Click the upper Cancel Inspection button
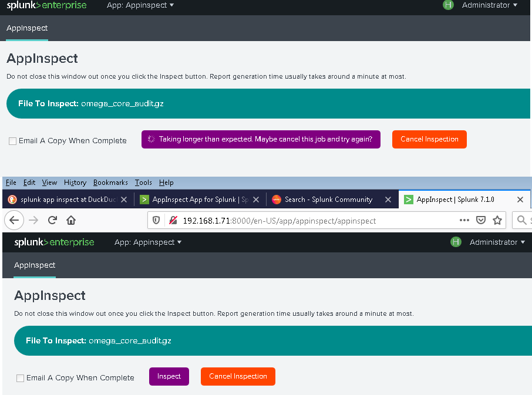Image resolution: width=532 pixels, height=395 pixels. point(429,139)
